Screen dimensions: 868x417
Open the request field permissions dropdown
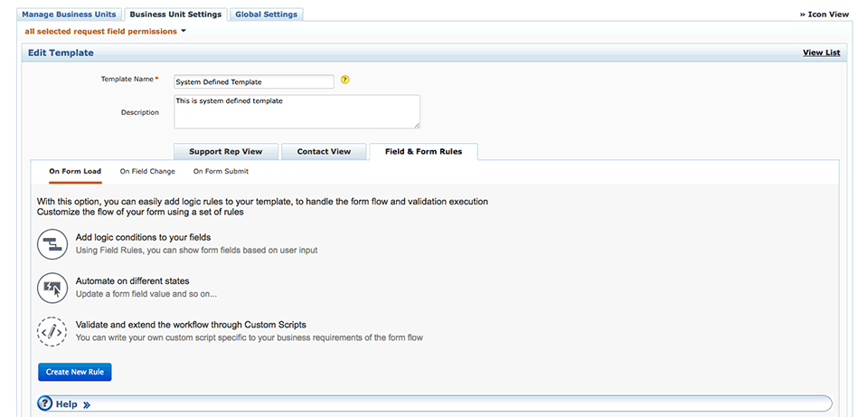(x=184, y=31)
